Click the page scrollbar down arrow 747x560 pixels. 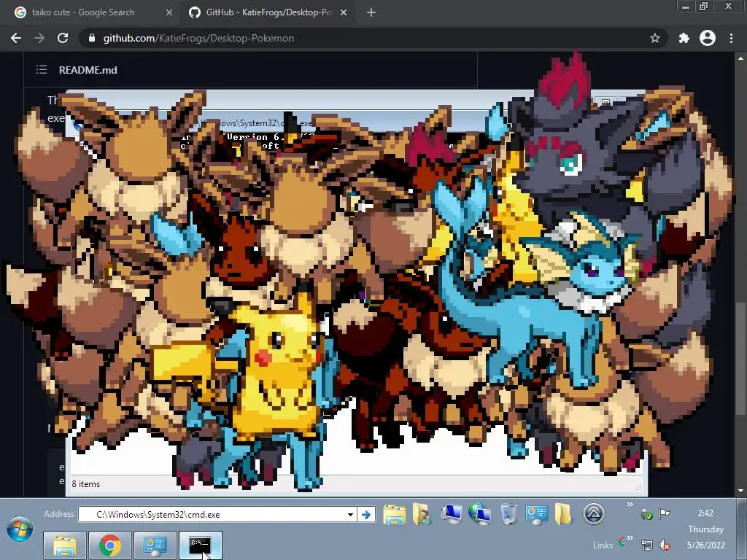click(x=741, y=491)
